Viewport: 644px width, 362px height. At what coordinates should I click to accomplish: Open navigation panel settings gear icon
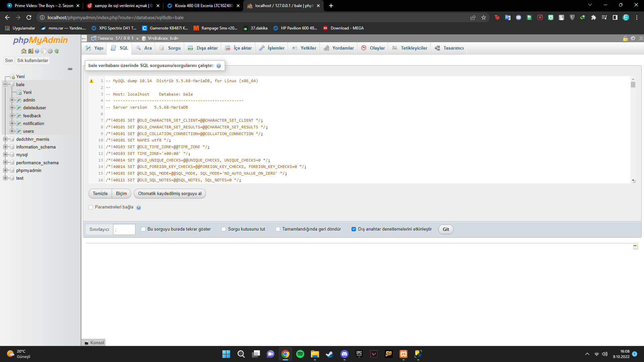tap(50, 51)
